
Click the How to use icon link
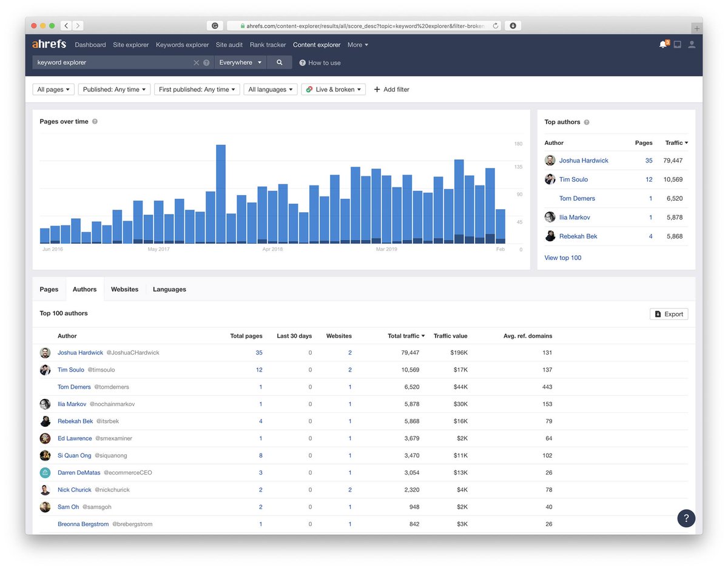(320, 62)
